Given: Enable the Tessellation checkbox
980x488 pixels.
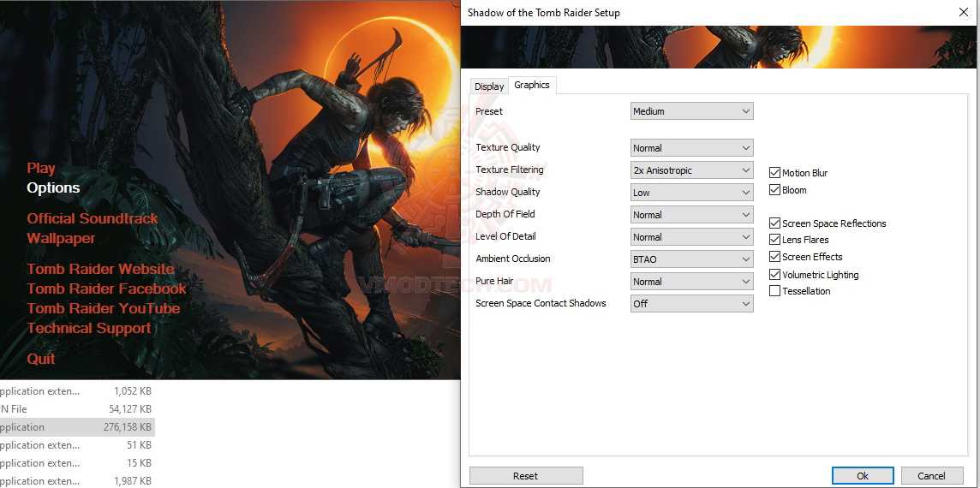Looking at the screenshot, I should 775,291.
